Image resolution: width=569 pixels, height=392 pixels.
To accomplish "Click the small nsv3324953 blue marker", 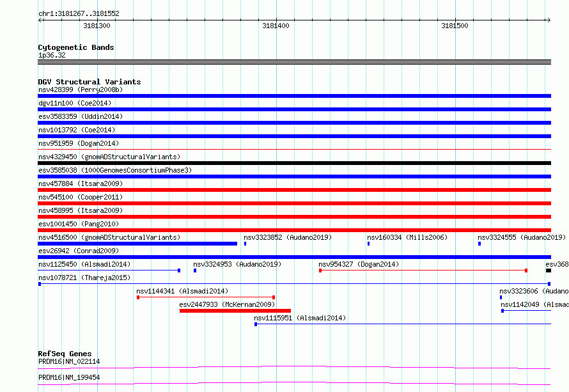I will click(195, 270).
